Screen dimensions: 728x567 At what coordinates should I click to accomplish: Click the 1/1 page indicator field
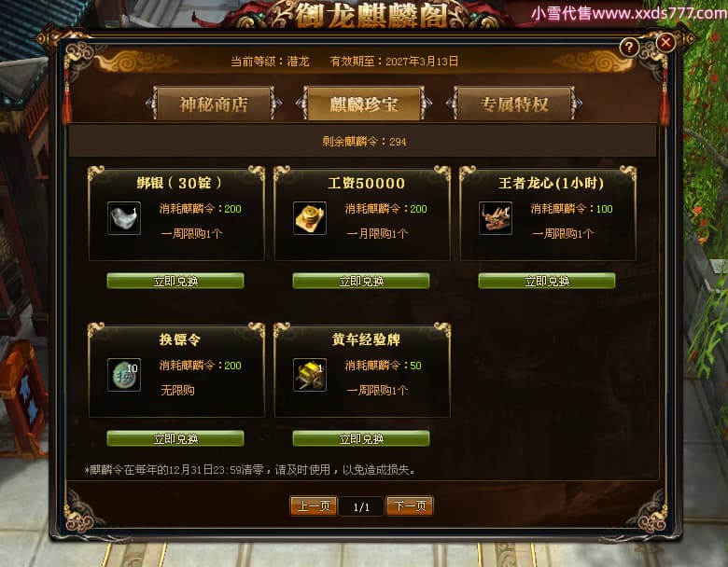(361, 506)
